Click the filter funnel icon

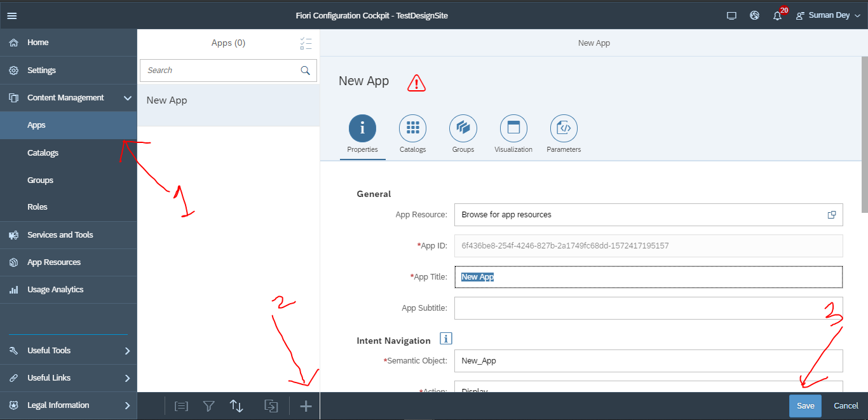(208, 406)
